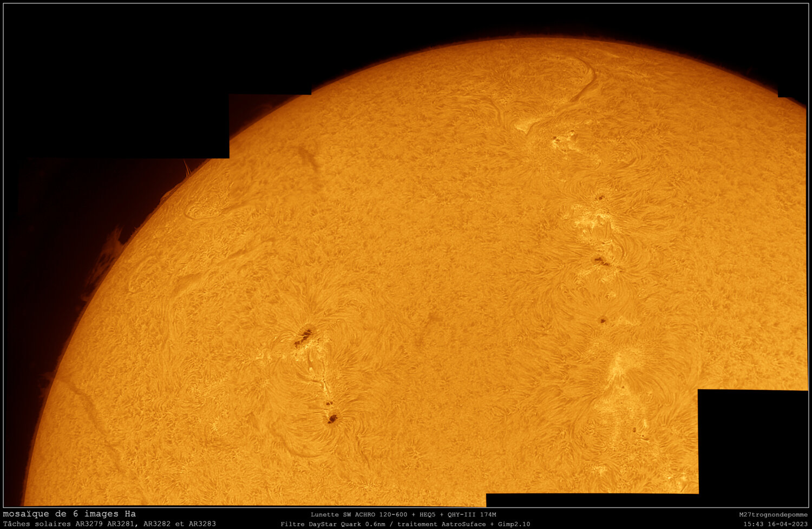Click the line "Lunette SW ACHRO 120-600 + HEQ5 + QHY-III 174M"
The width and height of the screenshot is (812, 529).
tap(403, 514)
